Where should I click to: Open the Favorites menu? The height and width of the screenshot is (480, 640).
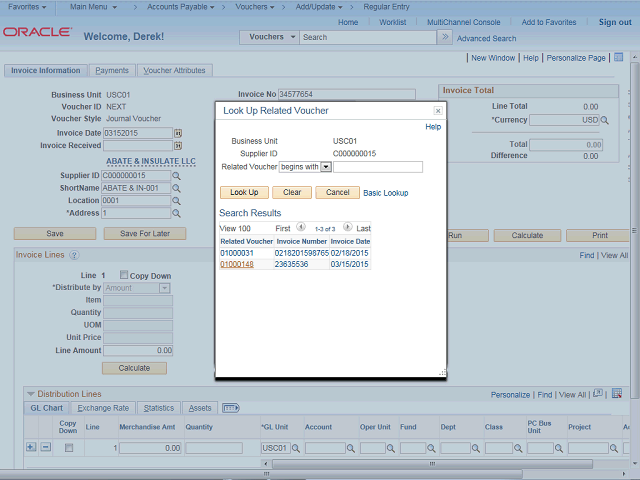tap(27, 7)
